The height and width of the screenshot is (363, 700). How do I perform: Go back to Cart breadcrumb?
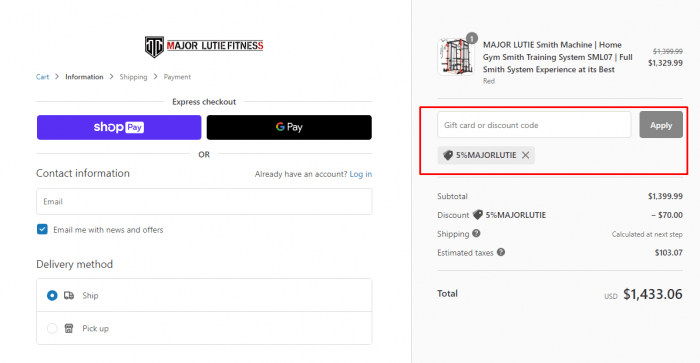[x=42, y=77]
